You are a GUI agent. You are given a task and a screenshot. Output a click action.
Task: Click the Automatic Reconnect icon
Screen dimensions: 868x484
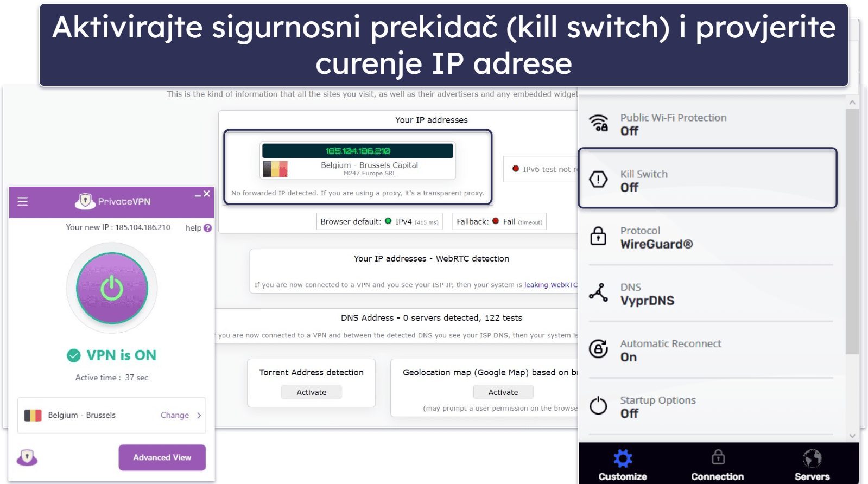pyautogui.click(x=598, y=349)
